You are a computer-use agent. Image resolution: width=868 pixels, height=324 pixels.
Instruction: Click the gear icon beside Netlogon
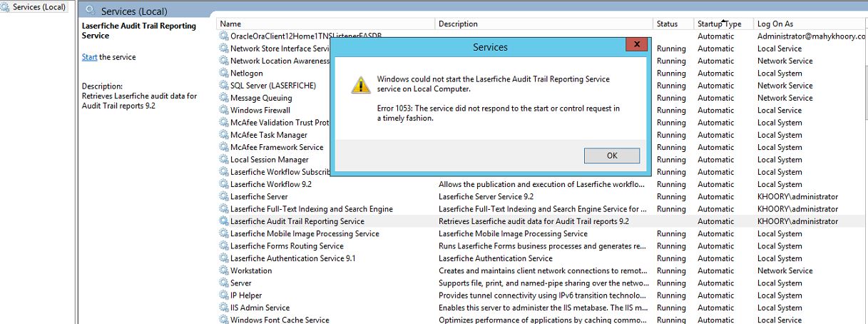coord(224,73)
